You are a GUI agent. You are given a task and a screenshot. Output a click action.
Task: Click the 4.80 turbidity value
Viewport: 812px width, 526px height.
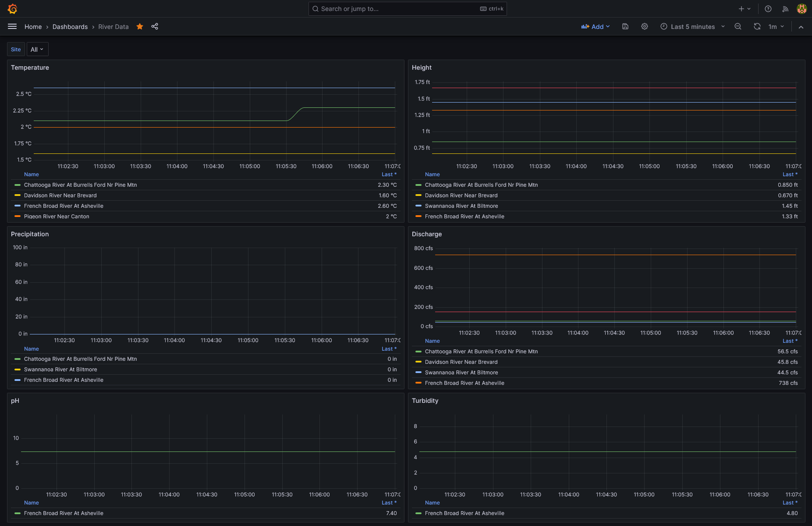point(792,513)
